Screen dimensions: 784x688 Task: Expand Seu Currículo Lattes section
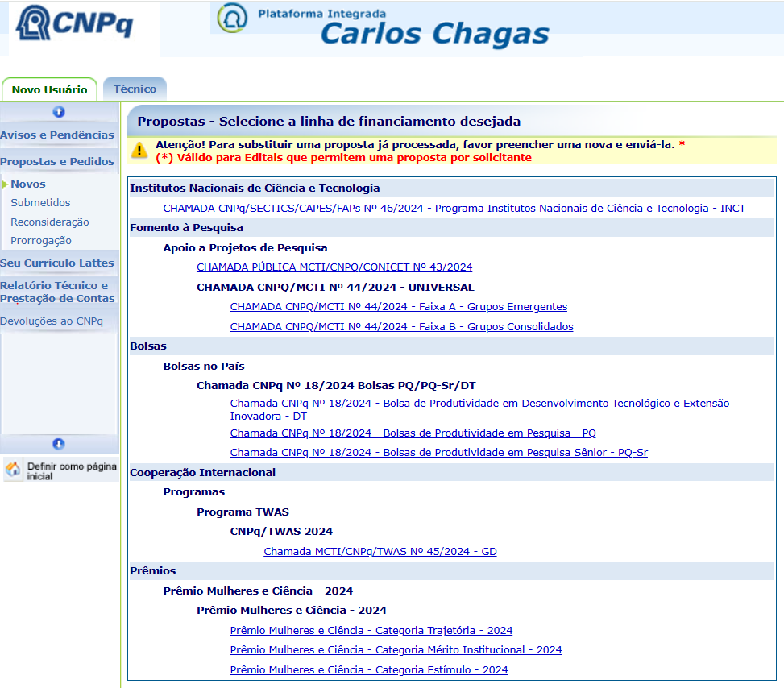(57, 263)
